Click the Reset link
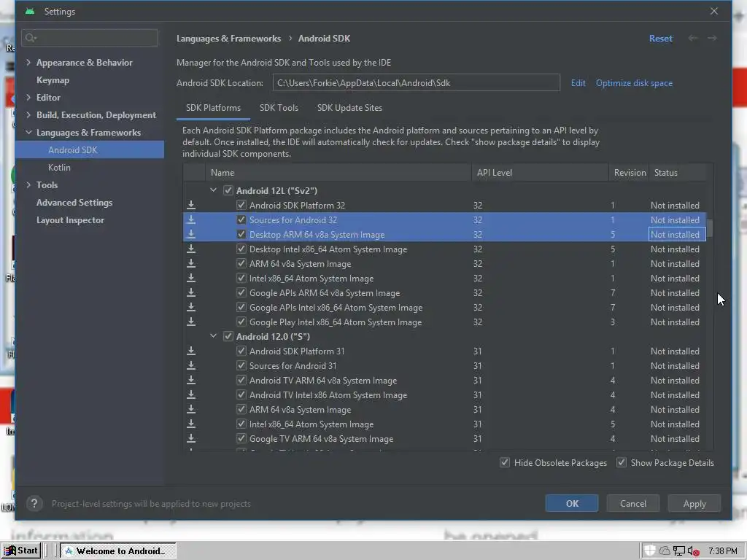This screenshot has height=560, width=747. [661, 39]
